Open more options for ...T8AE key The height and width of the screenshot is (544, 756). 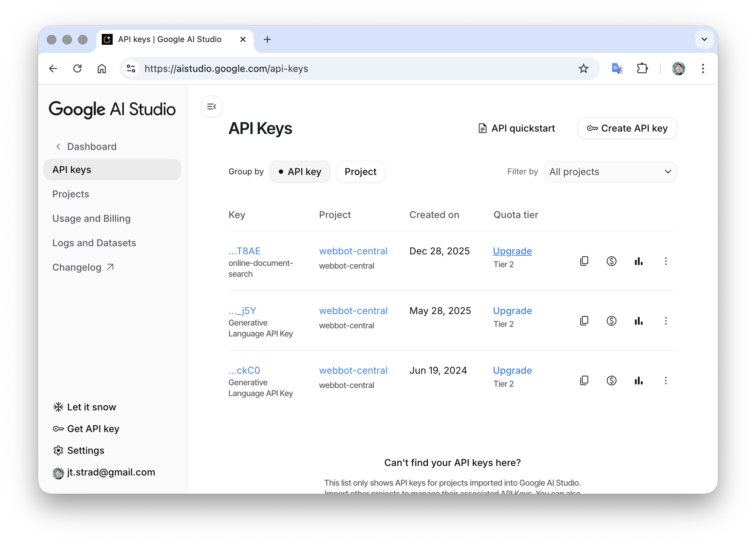(x=665, y=261)
